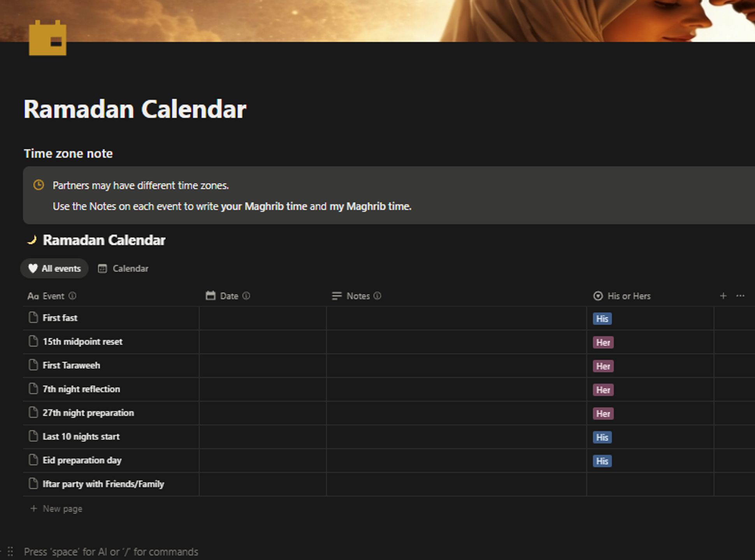The image size is (755, 560).
Task: Click the blue His tag on First fast
Action: [x=602, y=319]
